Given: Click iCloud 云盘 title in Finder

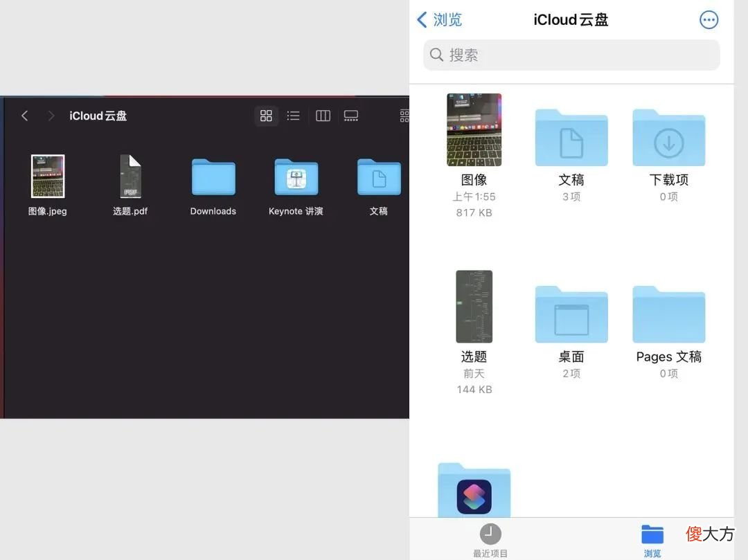Looking at the screenshot, I should pos(98,116).
